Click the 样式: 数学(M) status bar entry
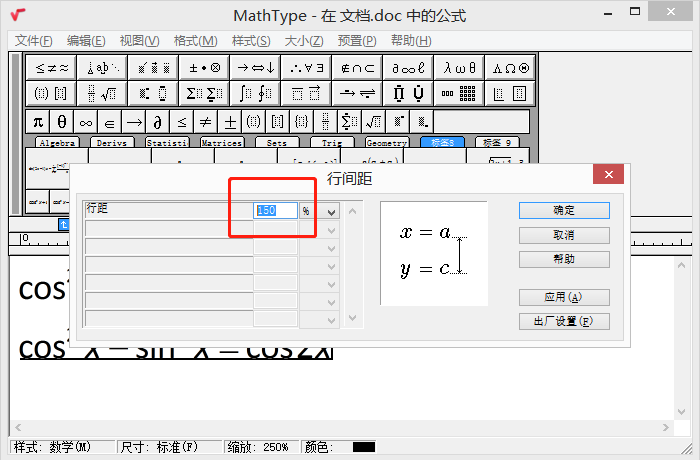The image size is (700, 460). point(62,447)
